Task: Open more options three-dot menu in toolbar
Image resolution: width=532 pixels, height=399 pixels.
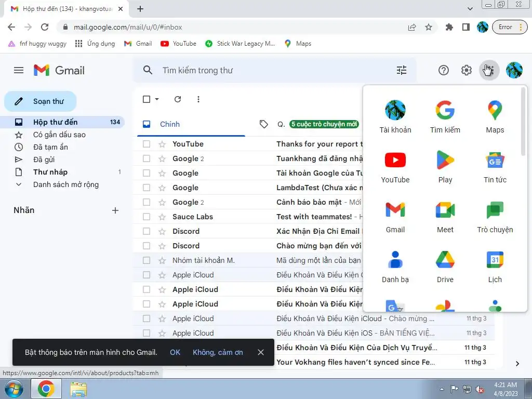Action: click(198, 99)
